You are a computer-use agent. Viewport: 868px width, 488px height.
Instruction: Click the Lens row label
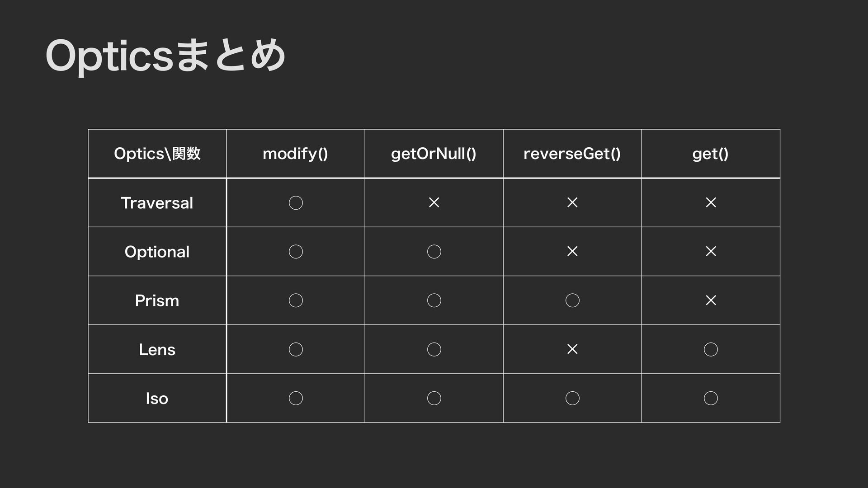pos(157,349)
